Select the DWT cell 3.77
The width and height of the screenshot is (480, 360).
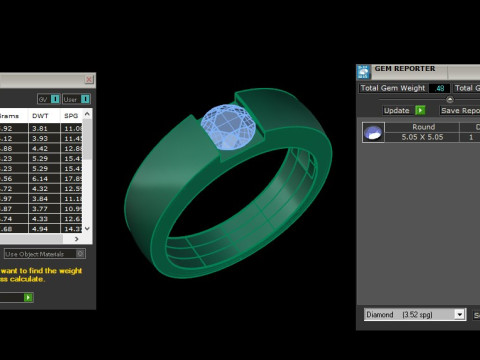click(x=44, y=209)
